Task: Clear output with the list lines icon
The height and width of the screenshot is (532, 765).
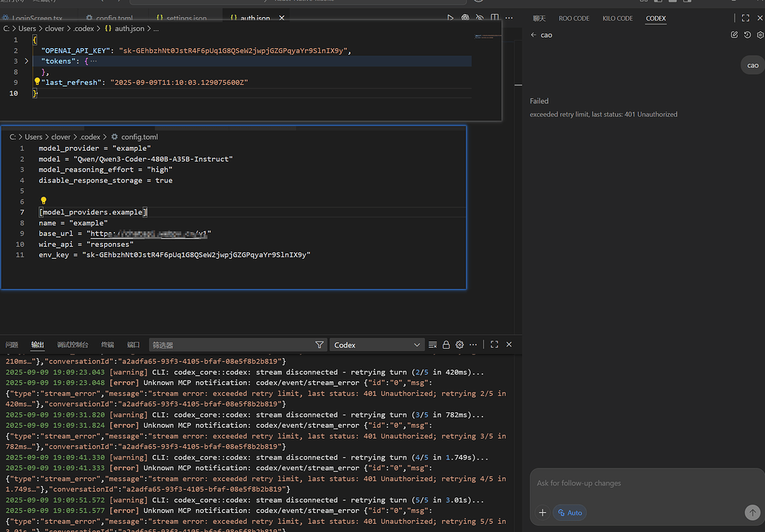Action: [x=432, y=345]
